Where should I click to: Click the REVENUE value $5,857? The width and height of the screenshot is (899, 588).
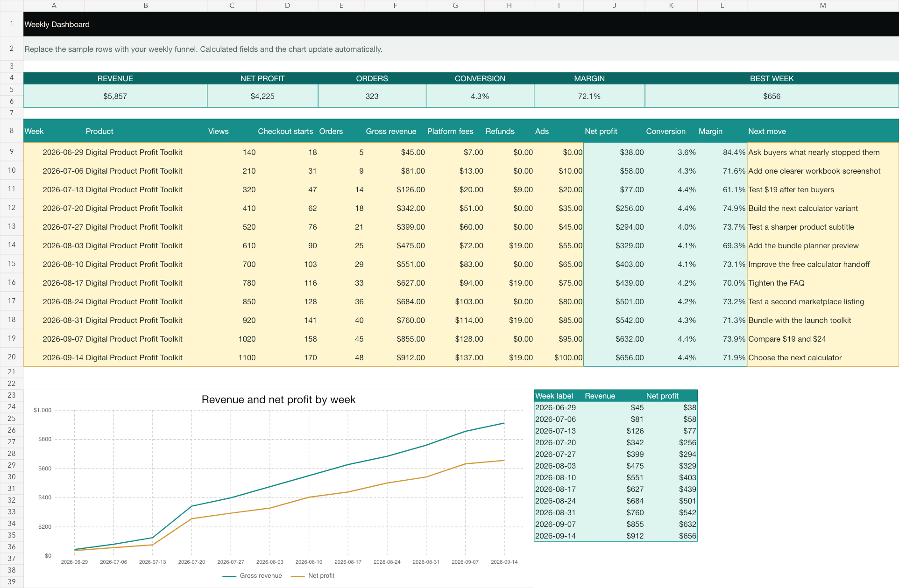[115, 96]
